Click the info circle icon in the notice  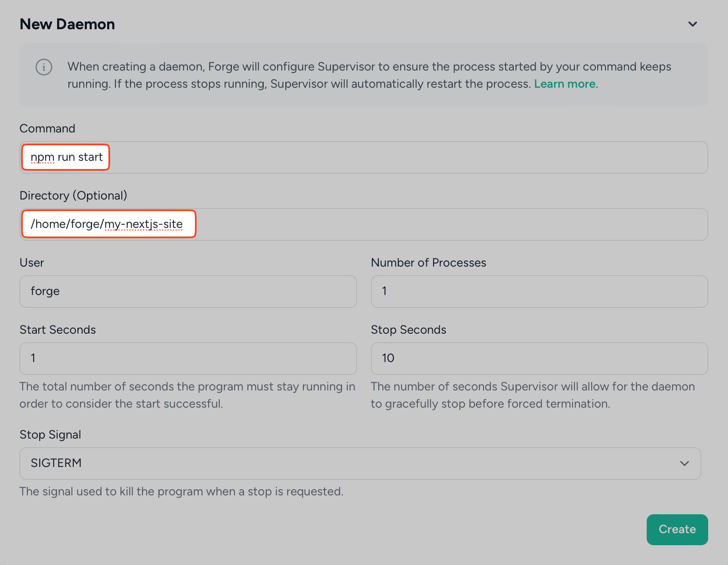[43, 67]
